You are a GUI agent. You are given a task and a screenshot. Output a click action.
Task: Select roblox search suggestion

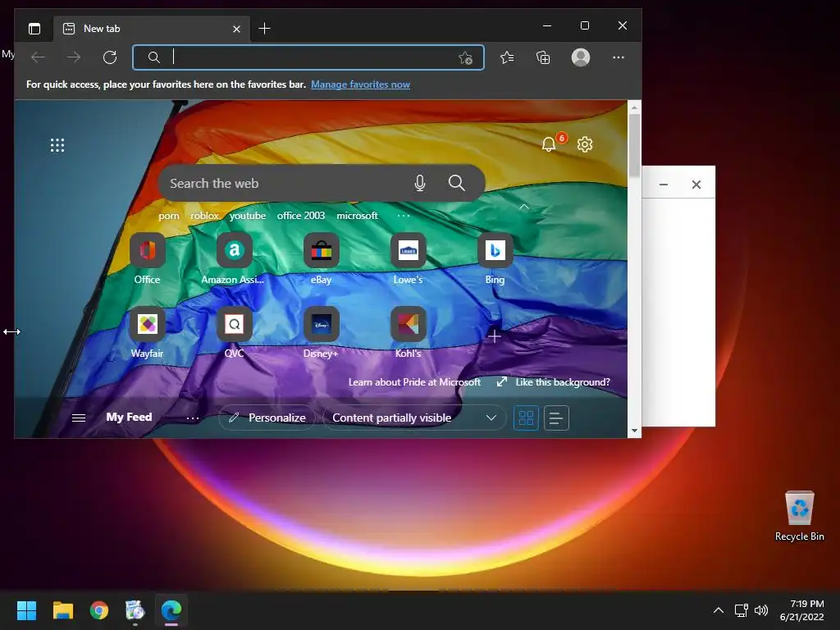[204, 216]
